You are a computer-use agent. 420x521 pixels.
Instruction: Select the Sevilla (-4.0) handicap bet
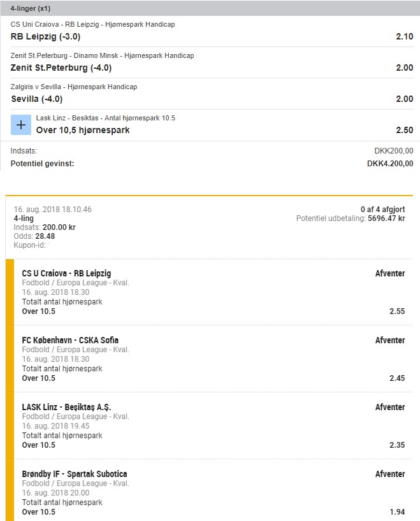pyautogui.click(x=37, y=99)
